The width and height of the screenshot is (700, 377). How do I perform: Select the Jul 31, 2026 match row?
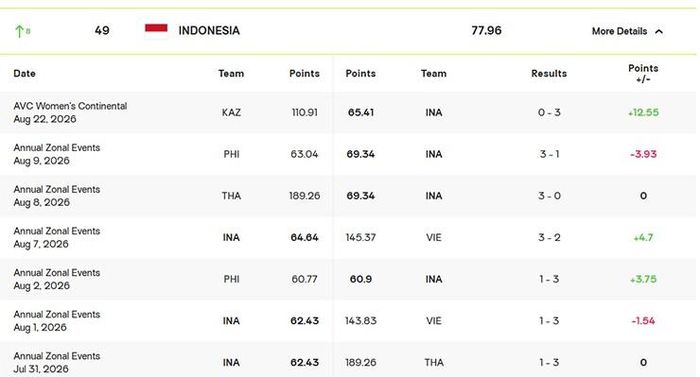348,361
